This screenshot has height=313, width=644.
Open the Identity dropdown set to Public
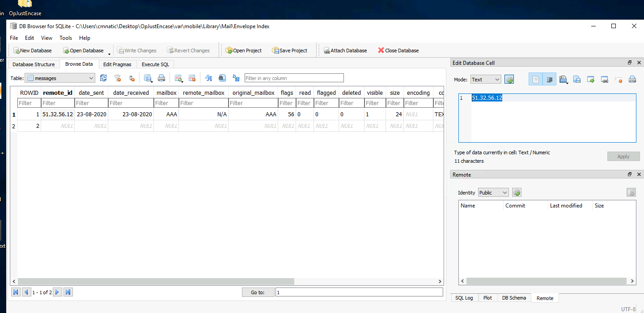[x=493, y=193]
